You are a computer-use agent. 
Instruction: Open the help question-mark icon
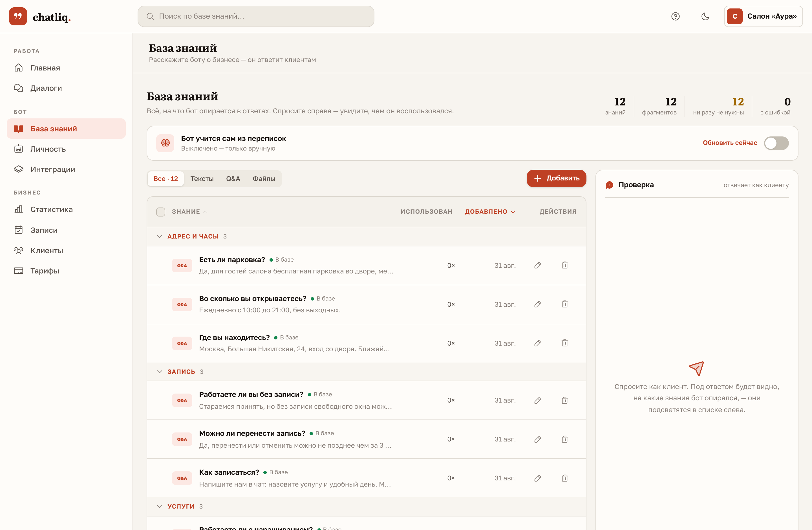pyautogui.click(x=675, y=16)
